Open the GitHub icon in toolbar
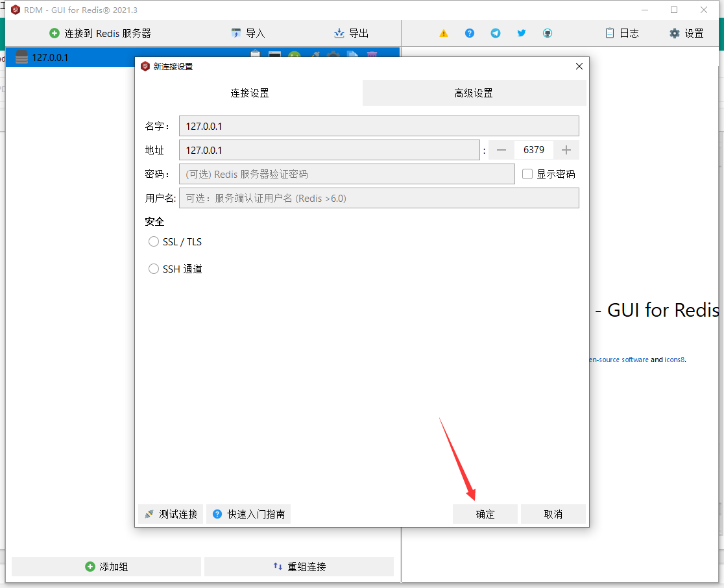Screen dimensions: 724x588 coord(548,33)
